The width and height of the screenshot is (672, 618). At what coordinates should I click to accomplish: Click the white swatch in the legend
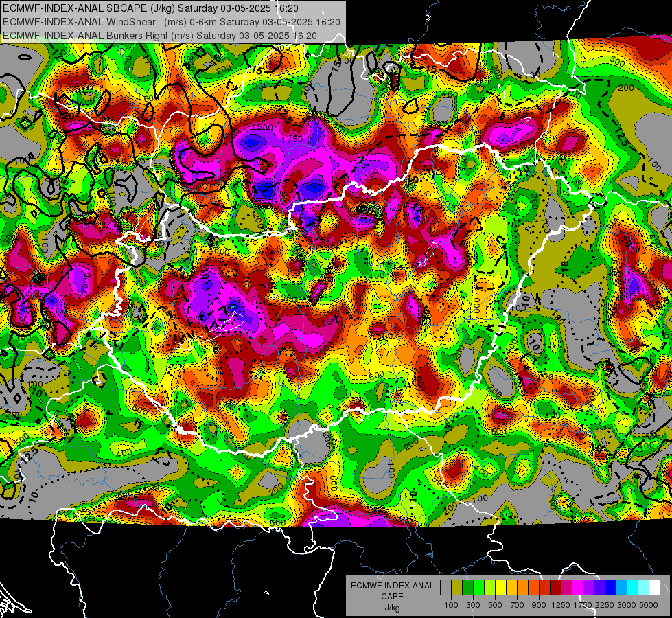pos(654,588)
